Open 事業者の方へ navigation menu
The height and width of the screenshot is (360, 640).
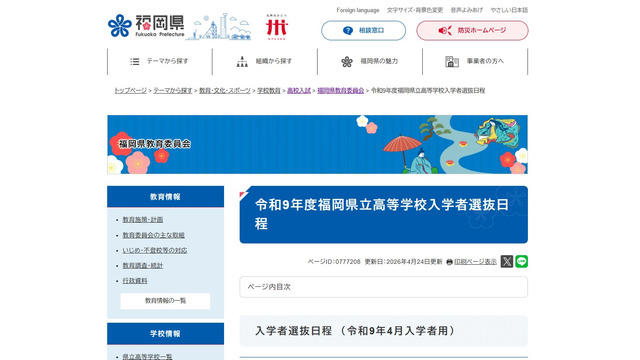click(475, 61)
